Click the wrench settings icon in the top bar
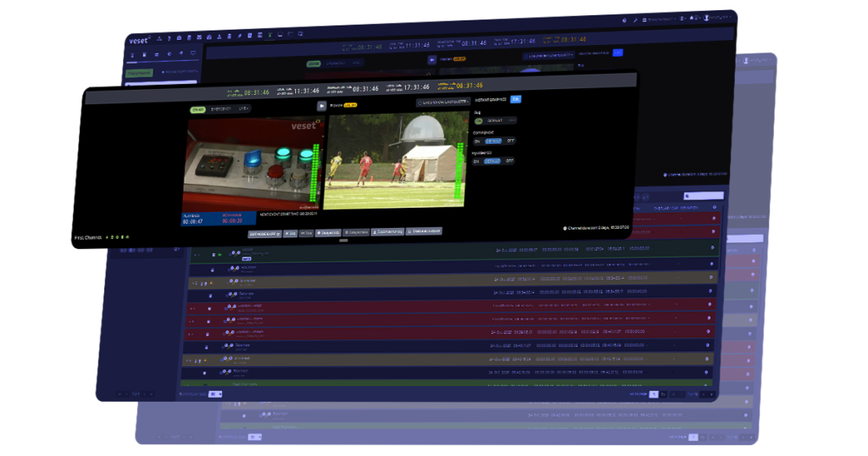 [635, 19]
